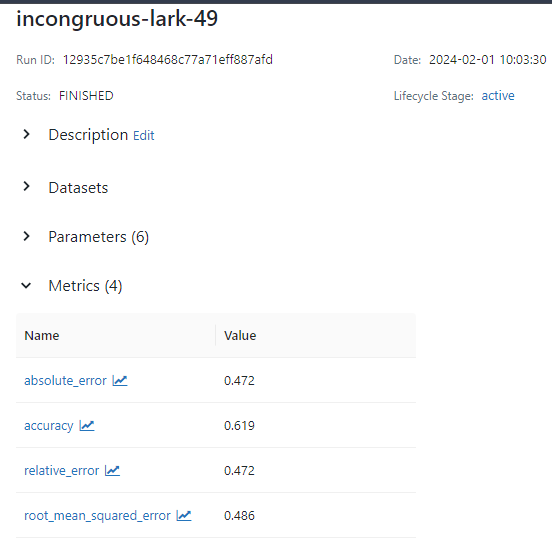This screenshot has height=545, width=552.
Task: Click the run date 2024-02-01 10:03:30
Action: (x=488, y=59)
